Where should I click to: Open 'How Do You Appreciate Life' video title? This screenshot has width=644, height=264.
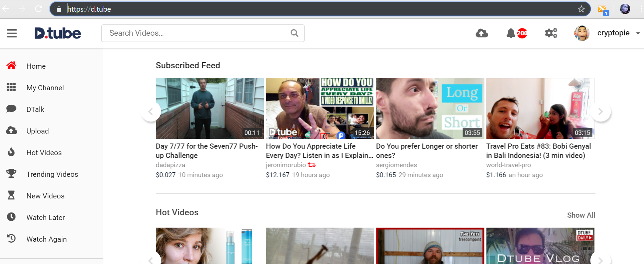click(319, 151)
